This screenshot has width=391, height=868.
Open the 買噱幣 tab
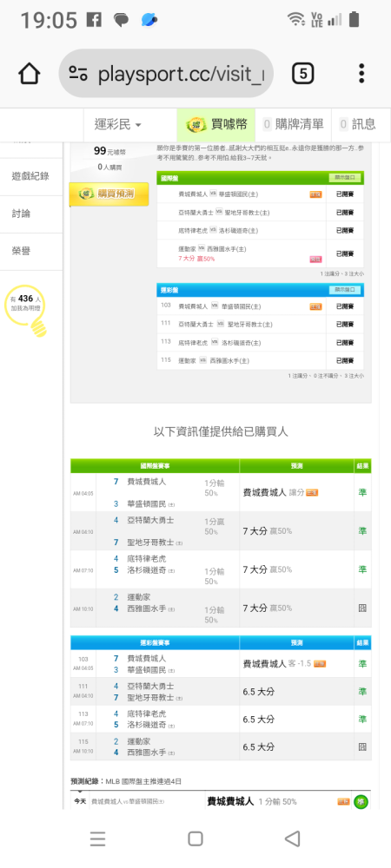pyautogui.click(x=216, y=124)
